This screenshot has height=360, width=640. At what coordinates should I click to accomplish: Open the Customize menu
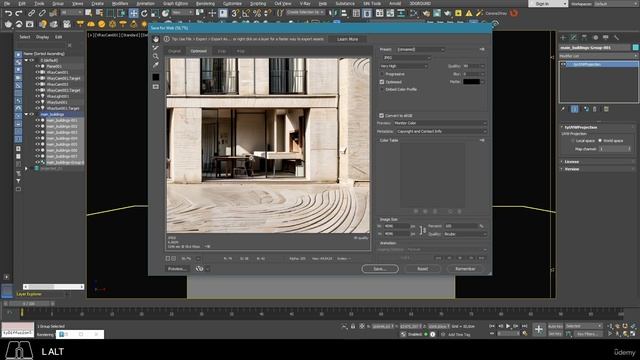(x=232, y=4)
